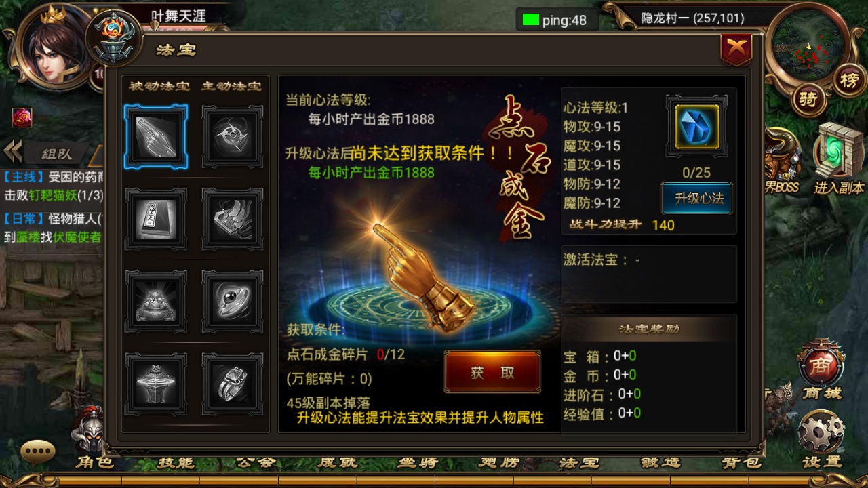
Task: Collapse the quest panel with double arrows
Action: pos(12,152)
